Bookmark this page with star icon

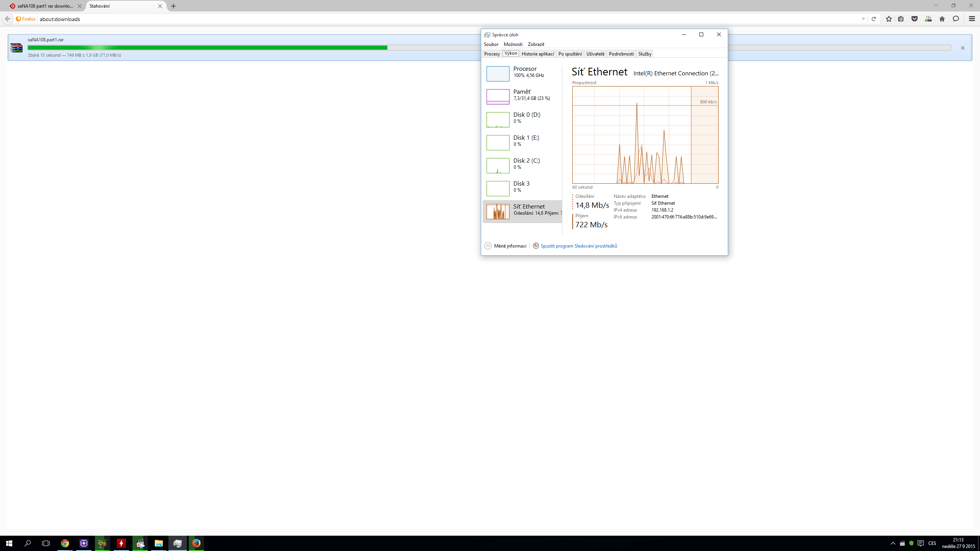[889, 19]
